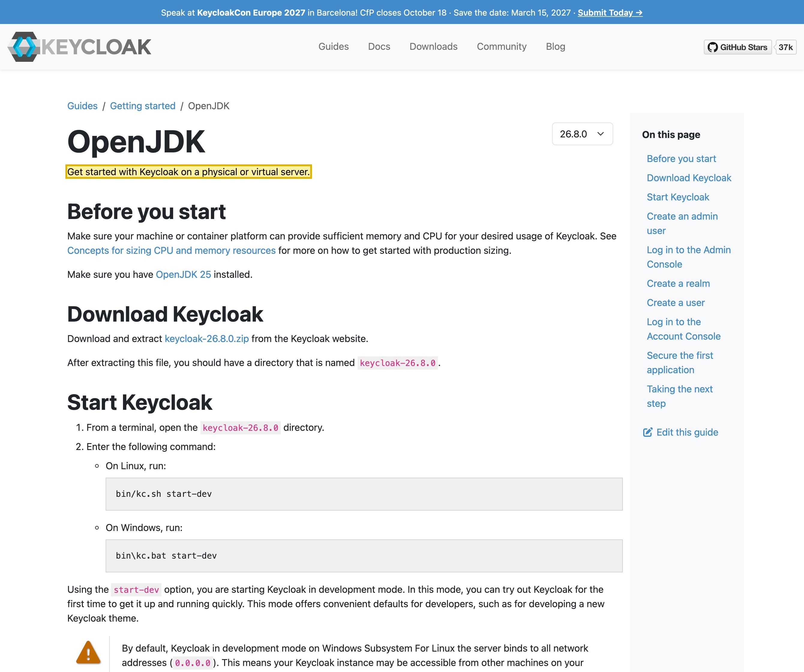The width and height of the screenshot is (804, 672).
Task: Click the edit pencil icon beside Edit this guide
Action: [x=648, y=432]
